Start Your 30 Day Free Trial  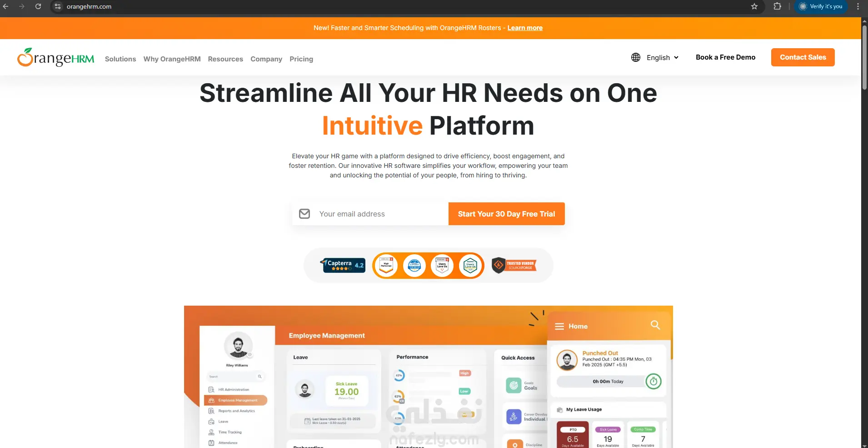(507, 214)
